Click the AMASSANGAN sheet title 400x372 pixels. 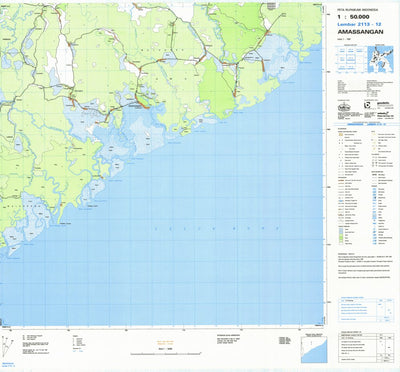[360, 32]
